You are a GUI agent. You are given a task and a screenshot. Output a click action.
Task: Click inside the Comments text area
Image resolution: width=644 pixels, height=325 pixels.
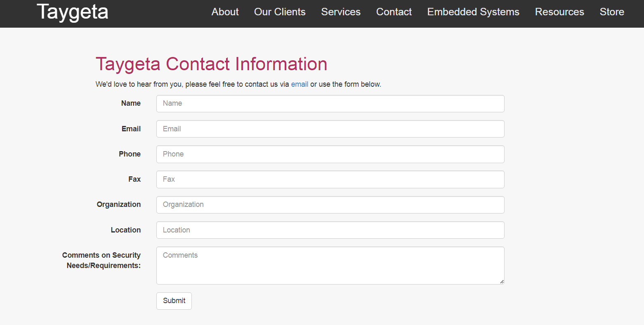click(x=330, y=266)
